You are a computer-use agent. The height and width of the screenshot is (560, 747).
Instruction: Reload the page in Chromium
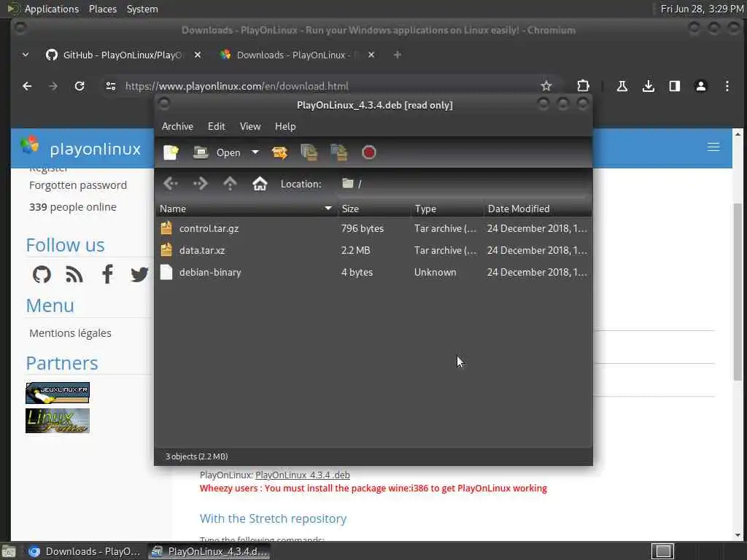click(80, 86)
